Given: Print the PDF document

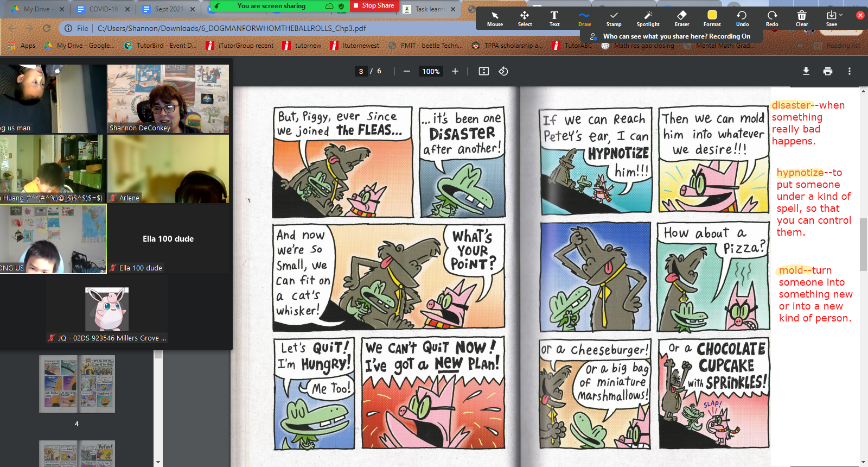Looking at the screenshot, I should [x=828, y=71].
